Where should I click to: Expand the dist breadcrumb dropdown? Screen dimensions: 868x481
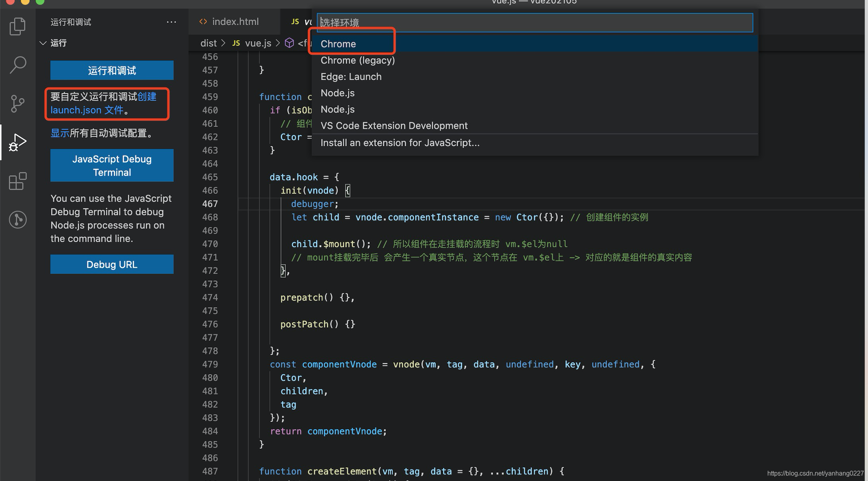(x=208, y=43)
